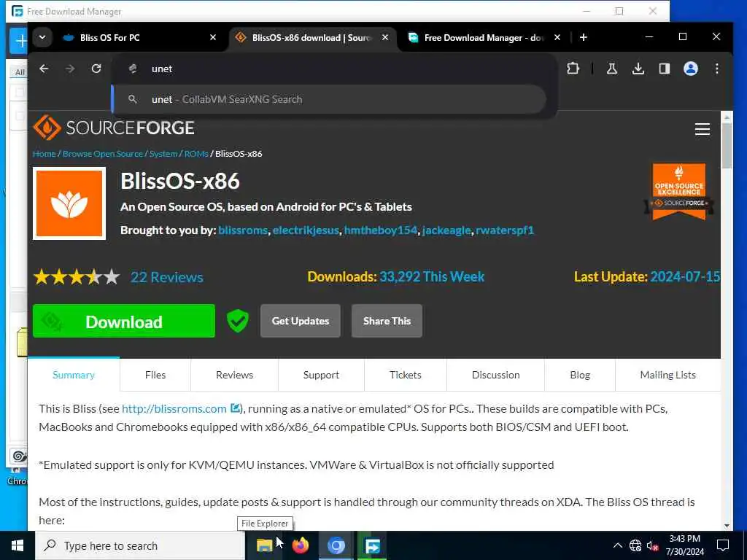Go back with the browser back arrow

coord(44,69)
